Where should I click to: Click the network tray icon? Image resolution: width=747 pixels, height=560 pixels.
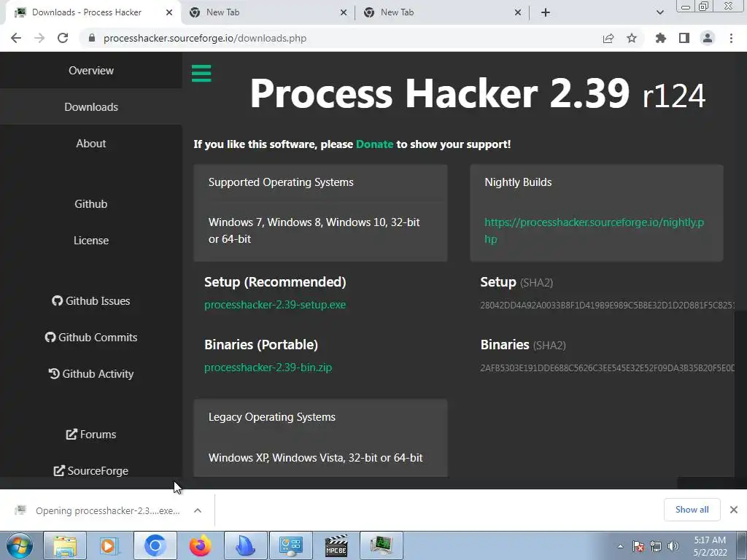(656, 546)
